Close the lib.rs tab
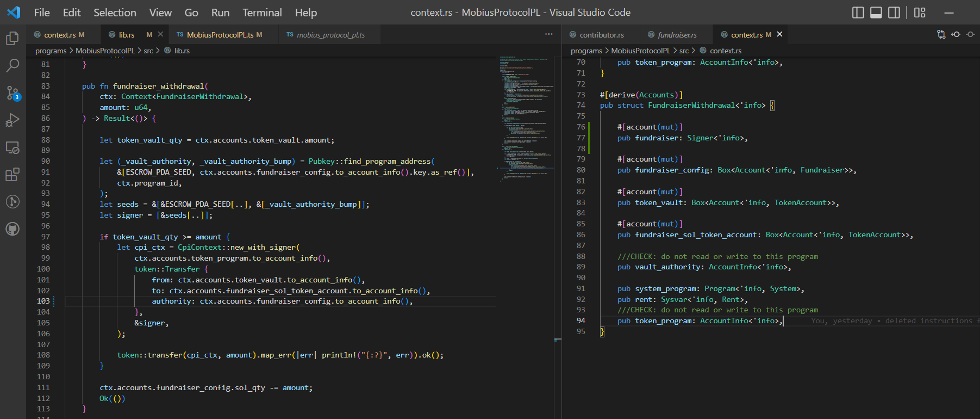The image size is (980, 419). [160, 34]
